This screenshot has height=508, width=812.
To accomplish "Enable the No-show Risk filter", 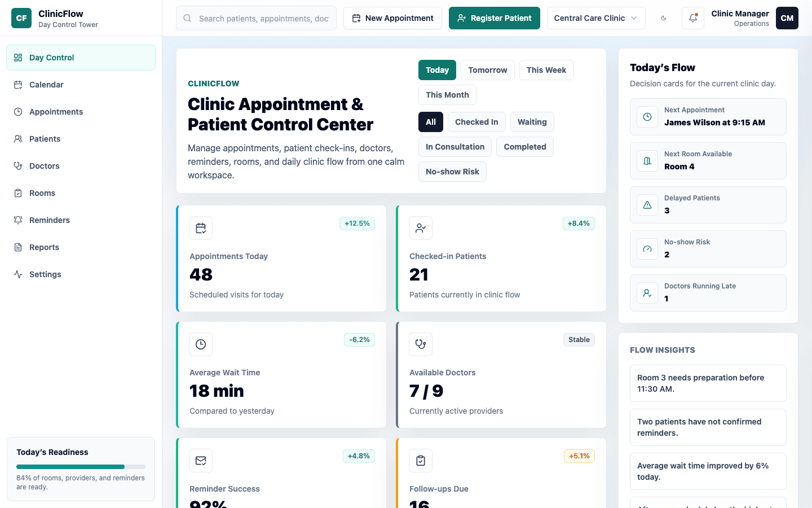I will point(452,172).
